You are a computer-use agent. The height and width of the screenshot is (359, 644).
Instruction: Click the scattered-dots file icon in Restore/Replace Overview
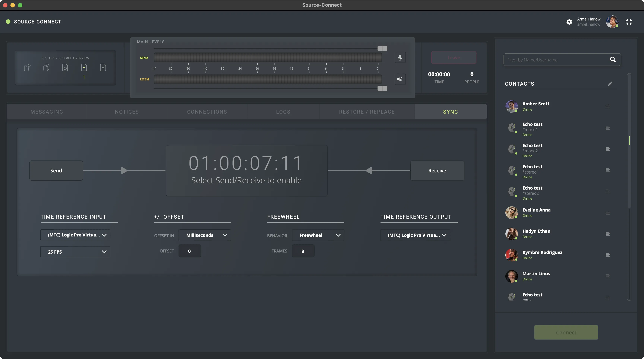coord(27,67)
